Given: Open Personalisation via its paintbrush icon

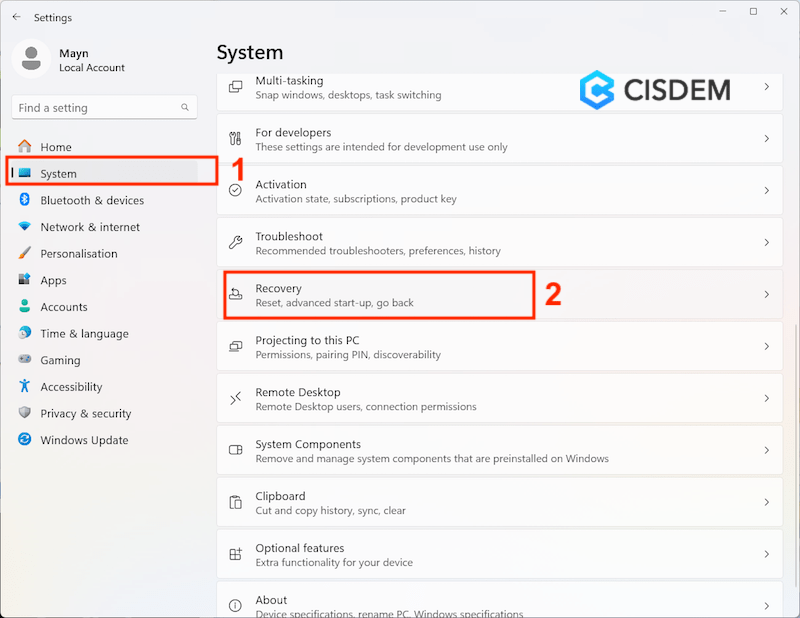Looking at the screenshot, I should (25, 254).
